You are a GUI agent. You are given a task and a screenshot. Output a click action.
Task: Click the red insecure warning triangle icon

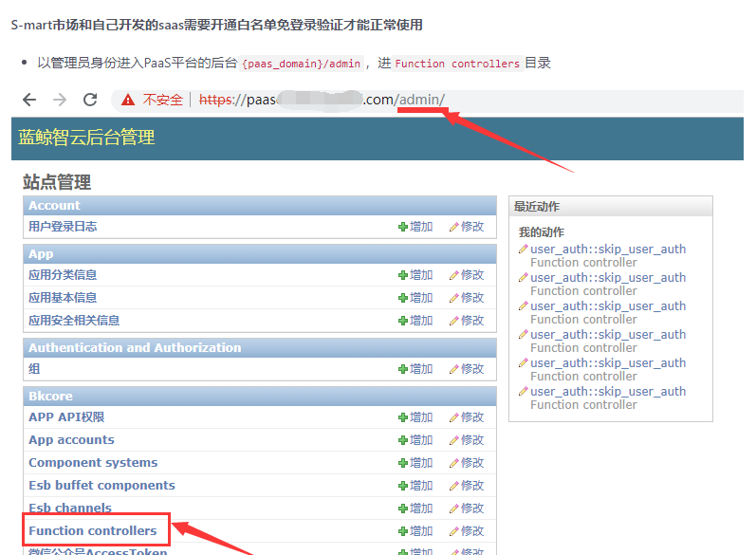pyautogui.click(x=128, y=100)
